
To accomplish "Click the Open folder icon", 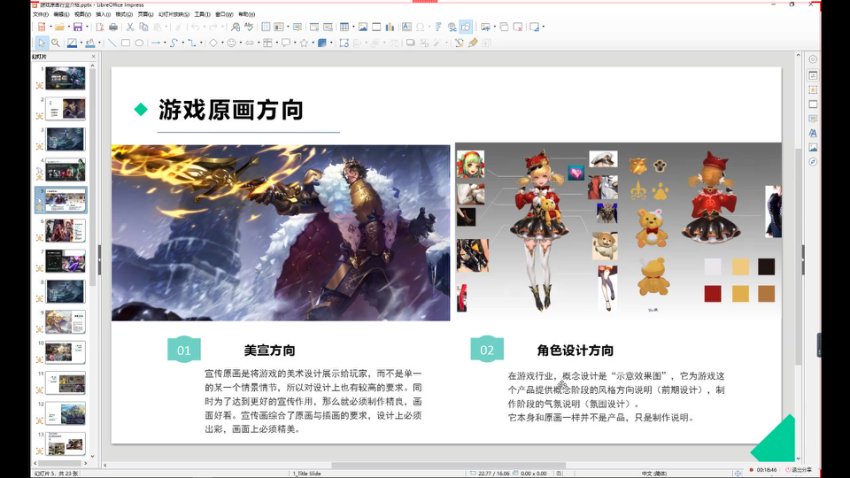I will (59, 27).
